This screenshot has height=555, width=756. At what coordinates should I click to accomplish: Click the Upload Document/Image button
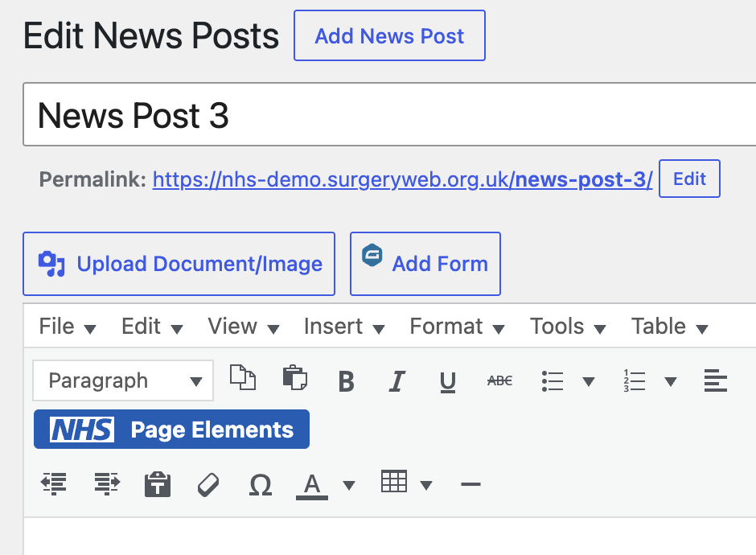click(179, 264)
